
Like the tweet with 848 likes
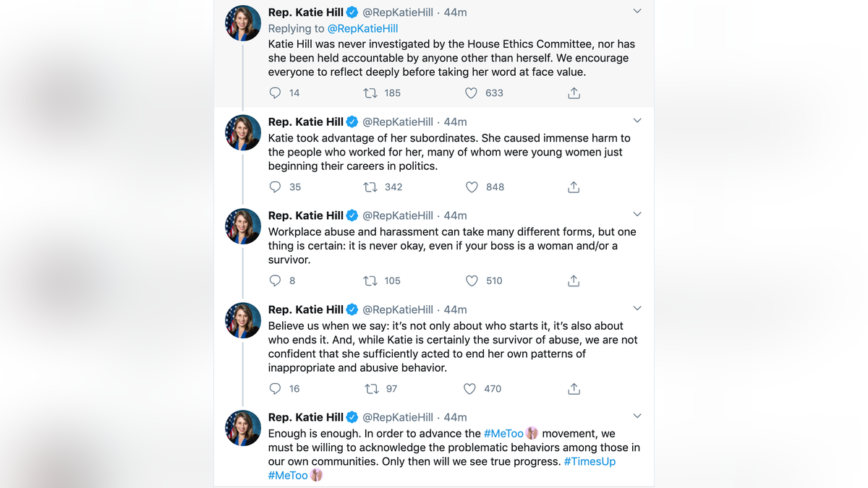pyautogui.click(x=472, y=187)
